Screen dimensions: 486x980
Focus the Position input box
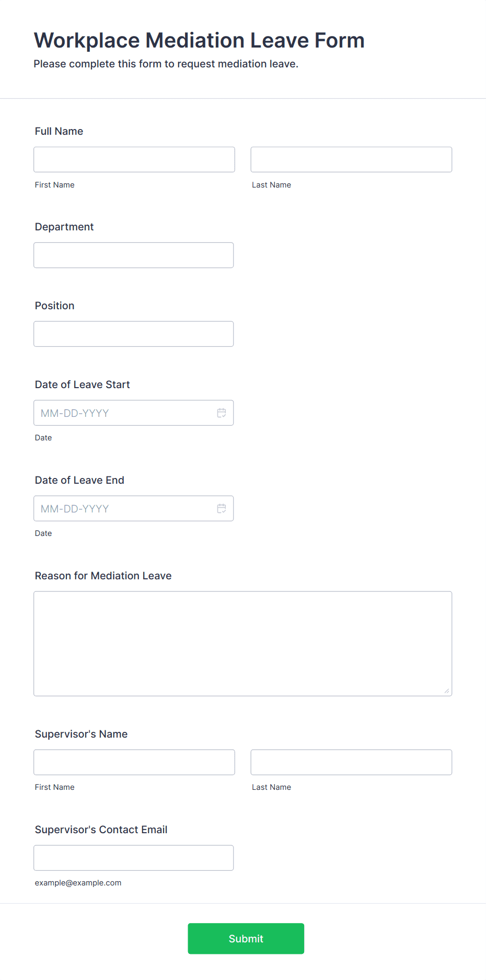(x=134, y=334)
